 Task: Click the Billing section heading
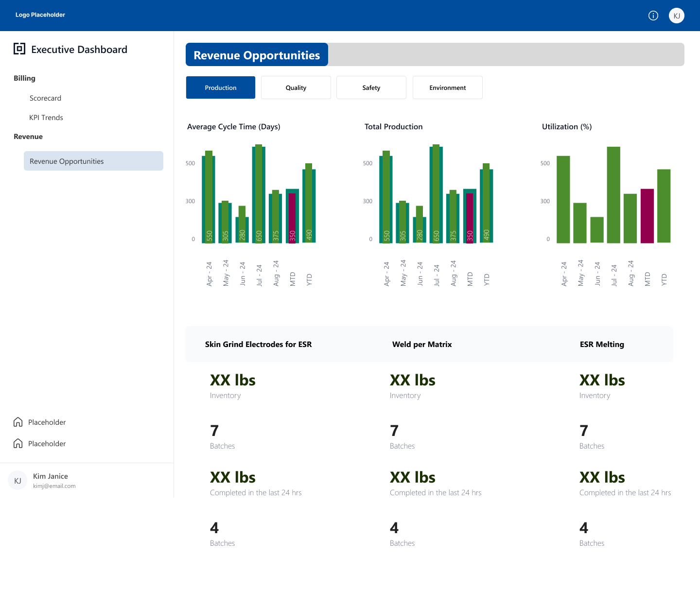coord(24,78)
